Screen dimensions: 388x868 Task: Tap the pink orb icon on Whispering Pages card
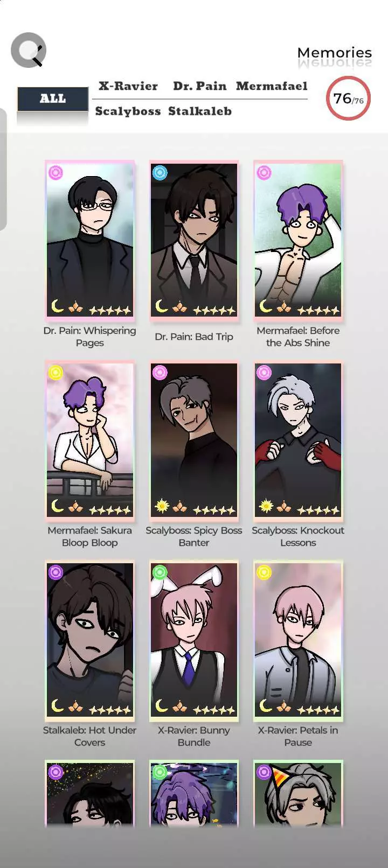point(56,173)
